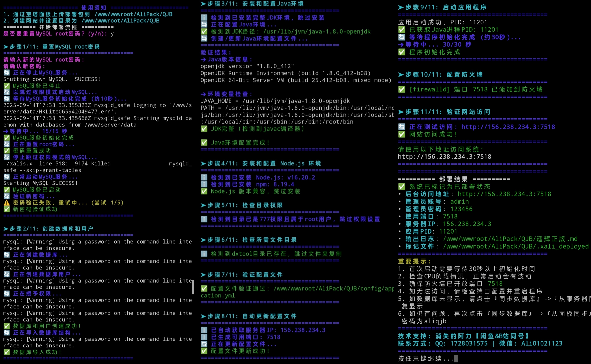Screen dimensions: 591x364
Task: Click the info icon beside Node.js v16.20.2
Action: tap(204, 177)
